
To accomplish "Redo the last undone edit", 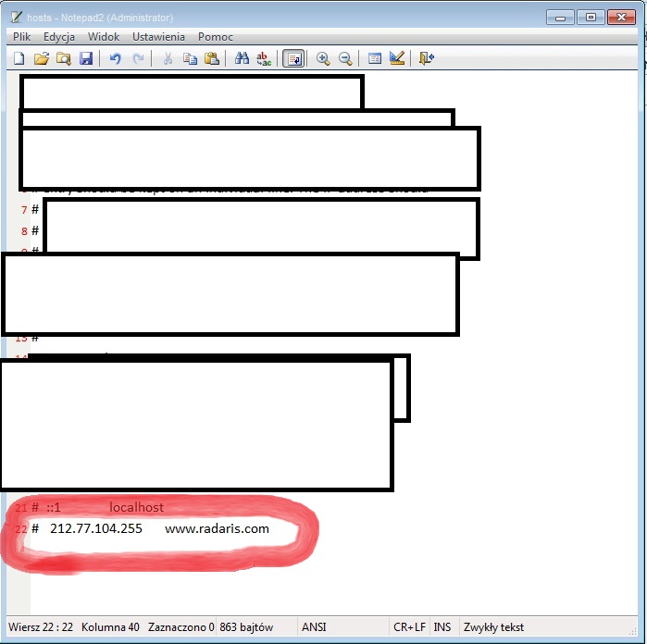I will coord(138,58).
